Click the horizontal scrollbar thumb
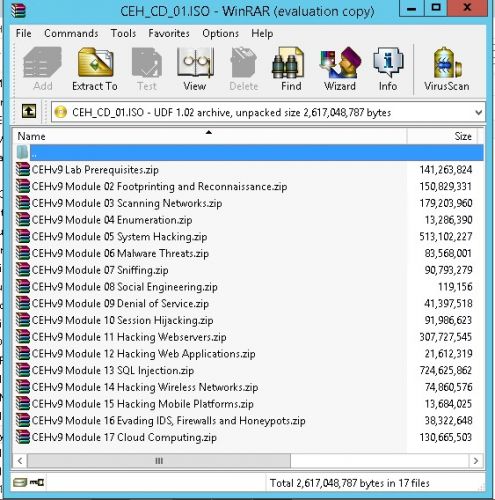495x500 pixels. [159, 461]
